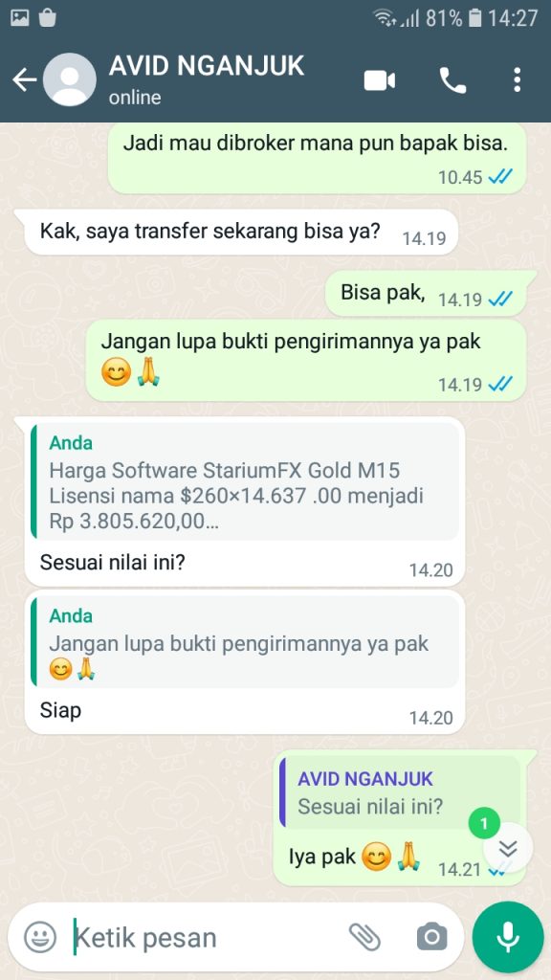Open camera from the message bar
The image size is (551, 980).
pos(431,937)
